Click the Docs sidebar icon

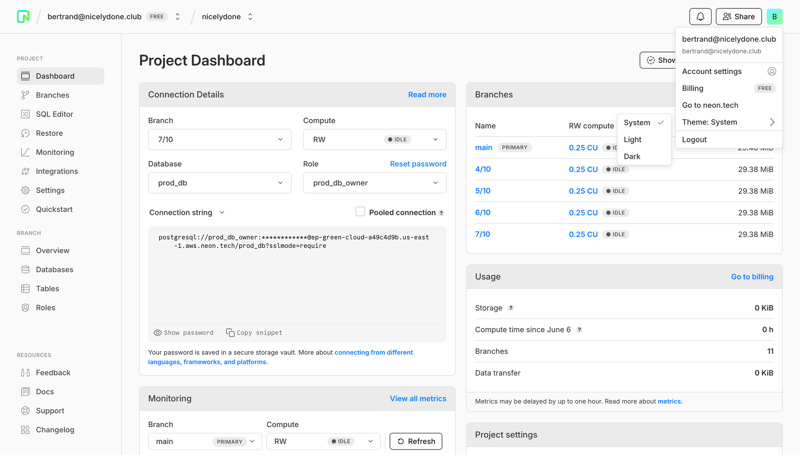pyautogui.click(x=25, y=392)
